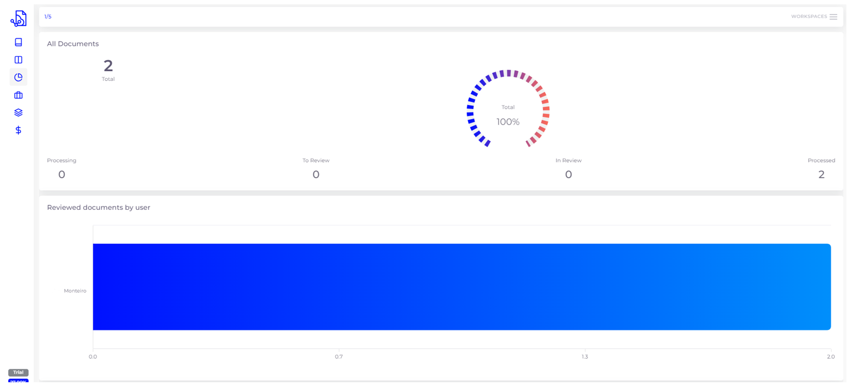Open the briefcase icon in sidebar
Screen dimensions: 868x386
18,95
